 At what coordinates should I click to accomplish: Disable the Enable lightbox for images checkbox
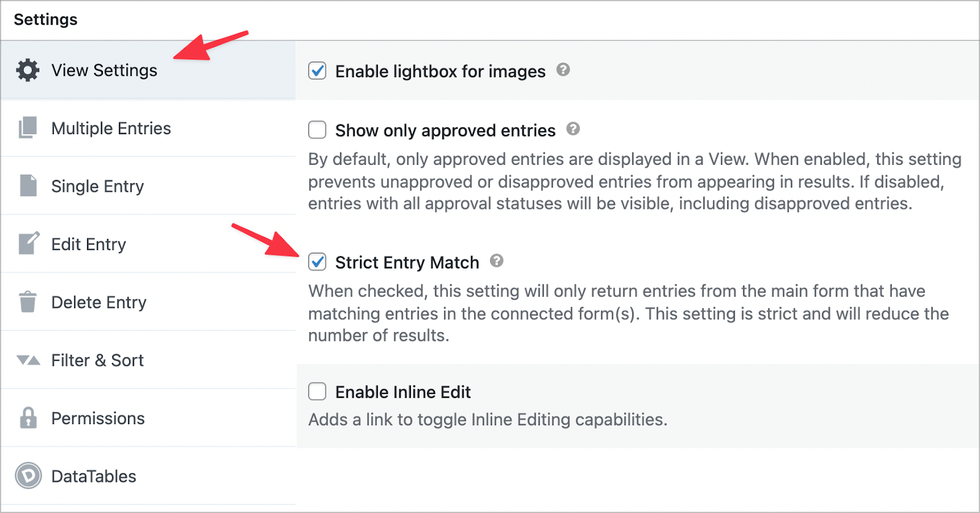point(317,71)
